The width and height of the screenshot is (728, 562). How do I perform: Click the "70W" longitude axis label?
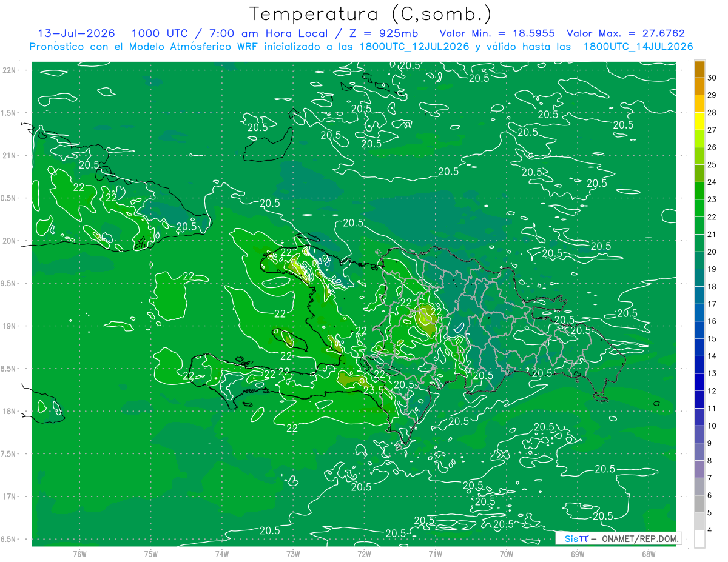(x=507, y=554)
